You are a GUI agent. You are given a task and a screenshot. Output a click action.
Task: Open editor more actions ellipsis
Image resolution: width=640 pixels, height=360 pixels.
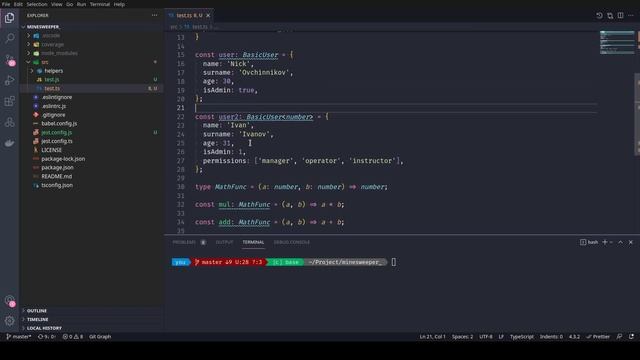point(631,16)
